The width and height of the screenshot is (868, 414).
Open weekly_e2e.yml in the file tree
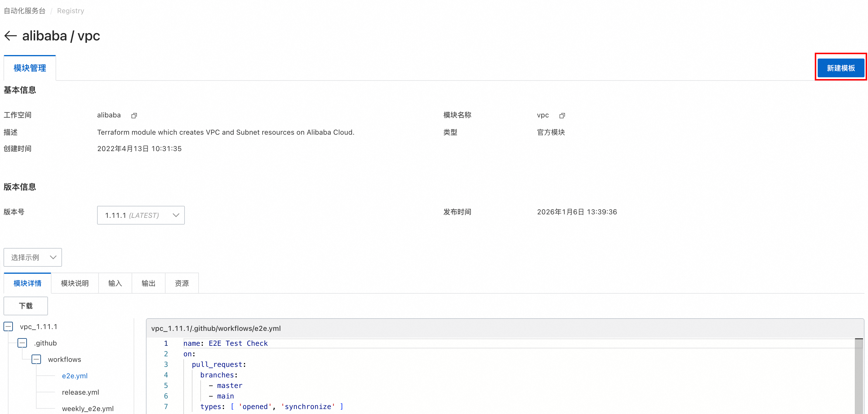[88, 409]
